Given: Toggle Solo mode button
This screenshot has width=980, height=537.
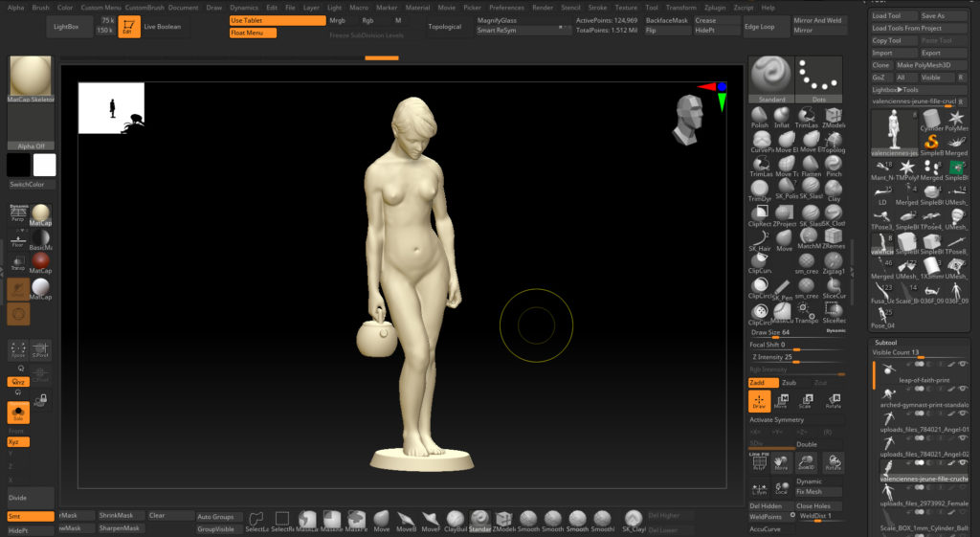Looking at the screenshot, I should [17, 413].
